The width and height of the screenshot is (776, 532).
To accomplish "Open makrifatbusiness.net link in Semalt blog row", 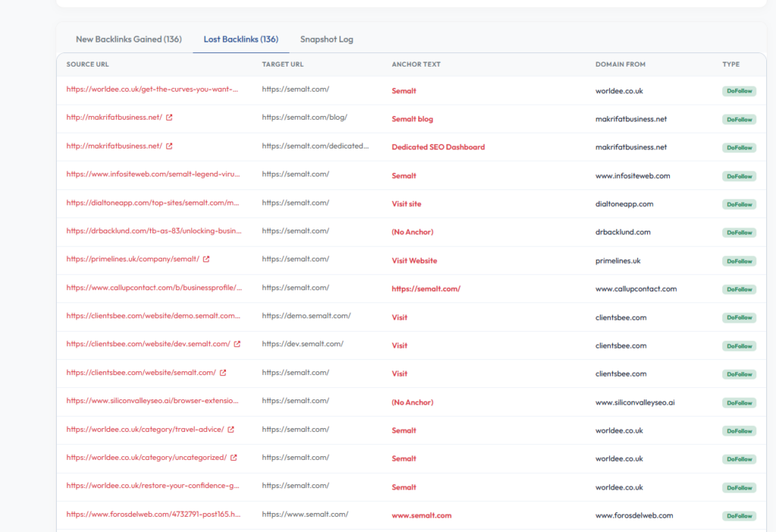I will coord(114,117).
